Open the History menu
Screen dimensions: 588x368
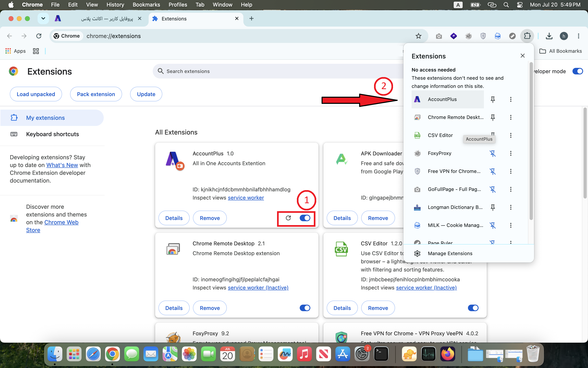pos(115,5)
